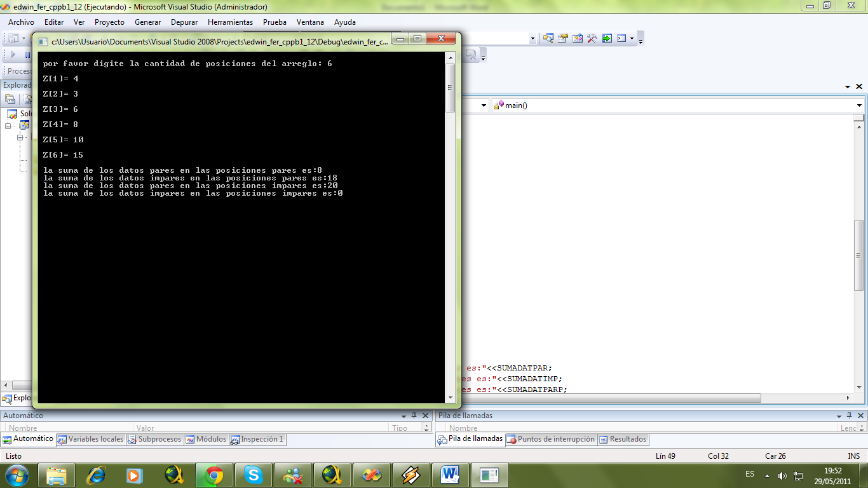
Task: Open the Generar menu
Action: pyautogui.click(x=147, y=22)
